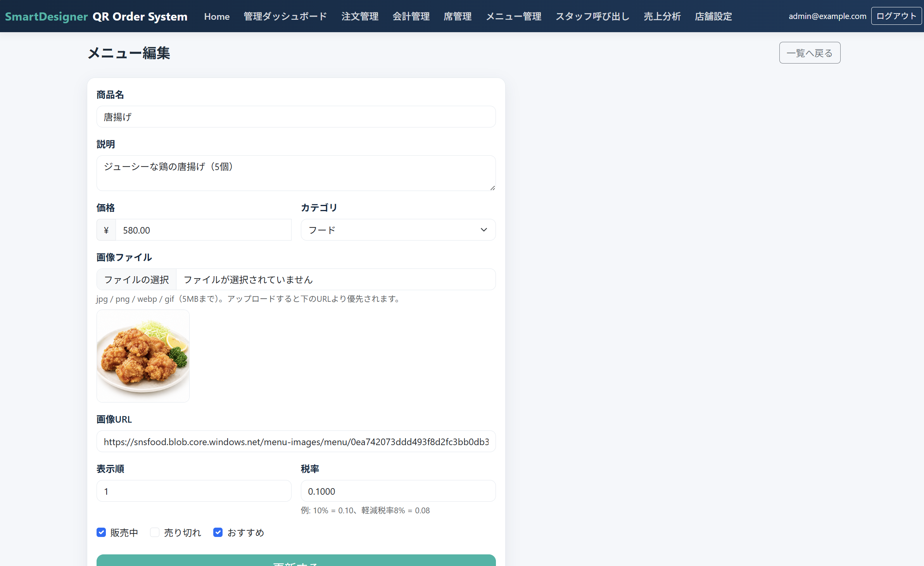The height and width of the screenshot is (566, 924).
Task: Click the 販売中 label text
Action: 124,533
